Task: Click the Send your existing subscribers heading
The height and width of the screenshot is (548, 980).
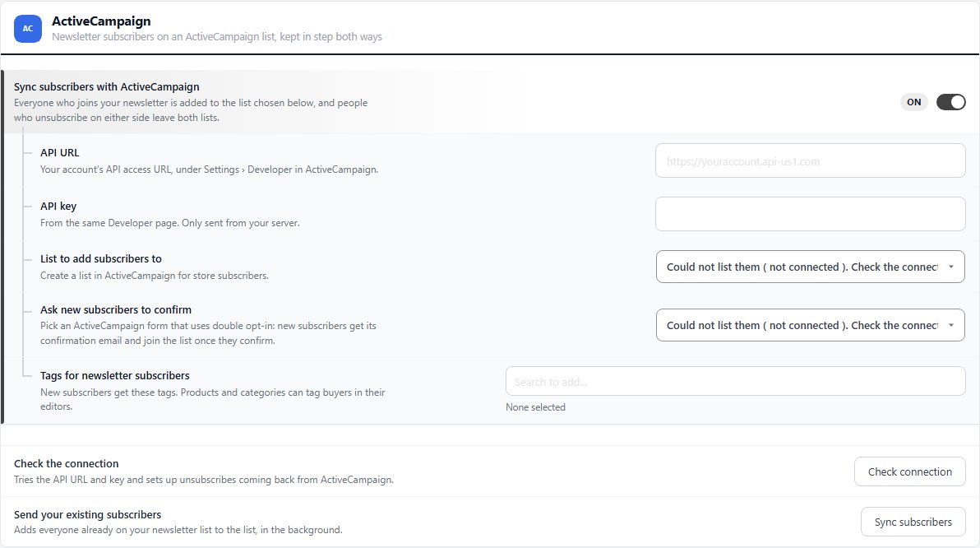Action: (87, 515)
